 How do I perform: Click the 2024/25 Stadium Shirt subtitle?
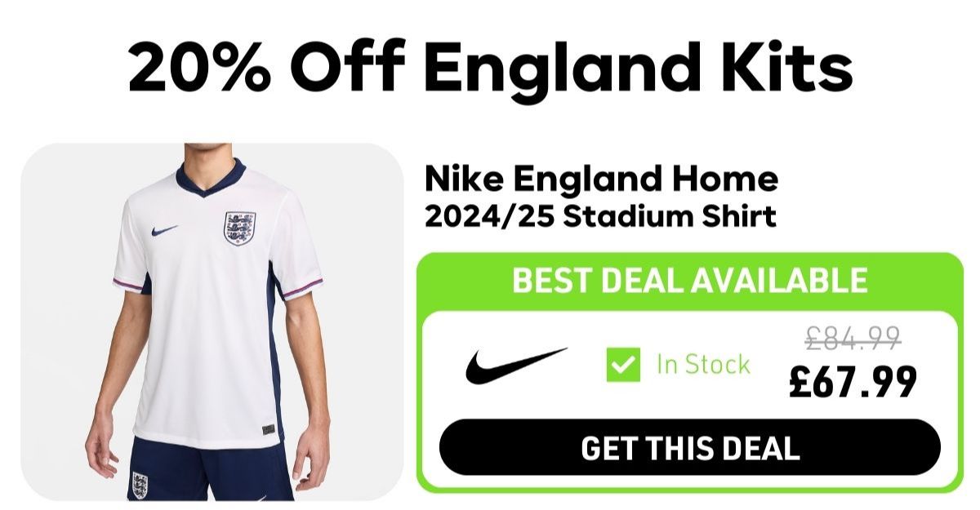(600, 216)
